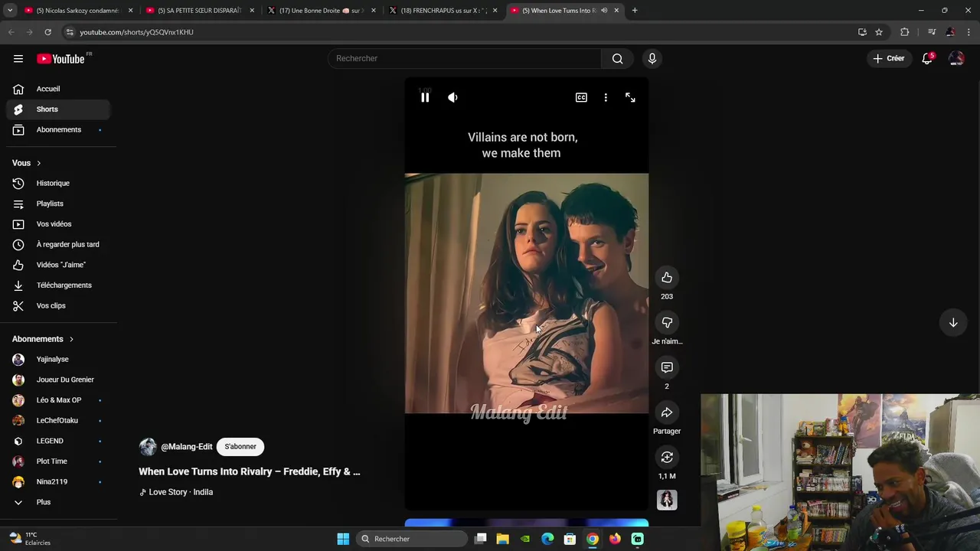980x551 pixels.
Task: Open the account avatar menu
Action: click(956, 58)
